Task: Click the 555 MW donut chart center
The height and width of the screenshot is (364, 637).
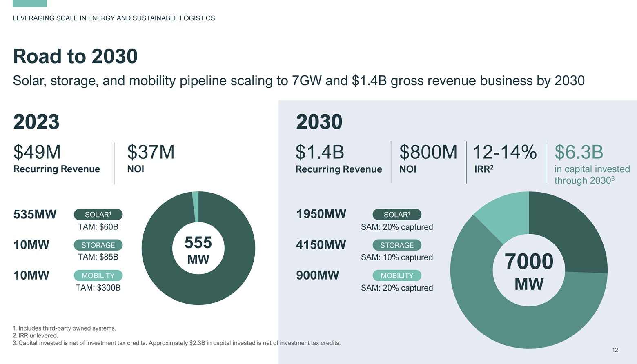Action: 198,248
